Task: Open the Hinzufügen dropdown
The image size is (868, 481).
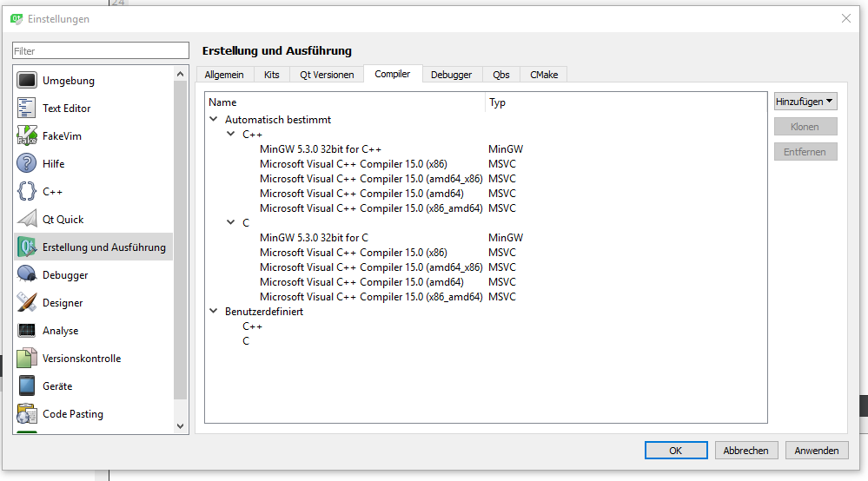Action: click(805, 102)
